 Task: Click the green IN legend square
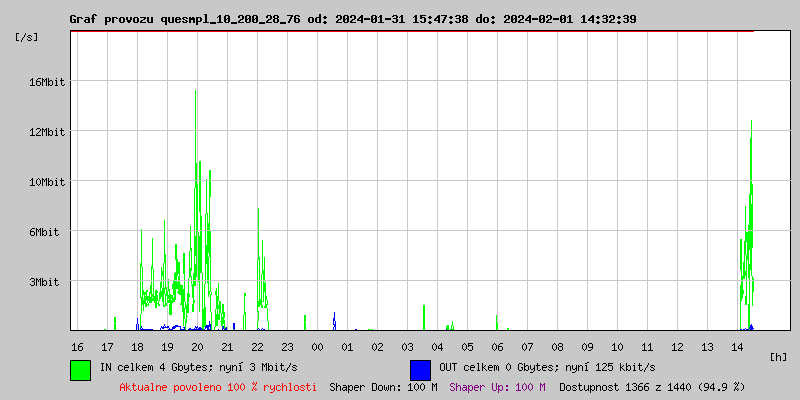(81, 369)
